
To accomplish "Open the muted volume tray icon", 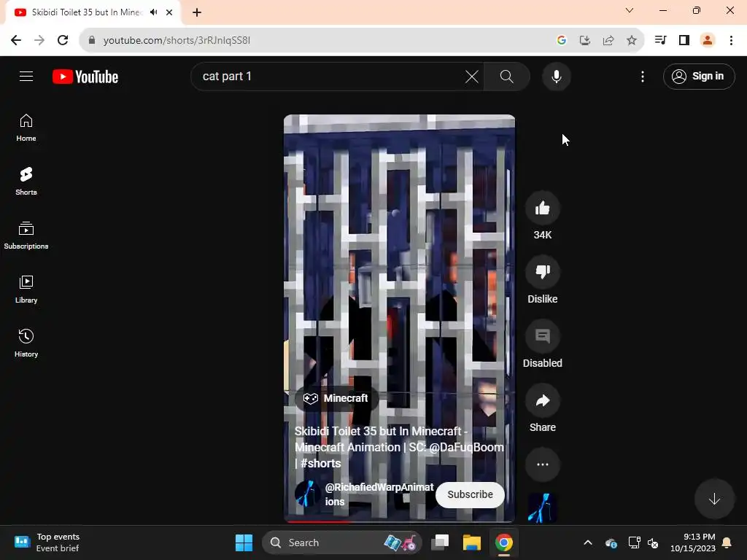I will coord(653,542).
